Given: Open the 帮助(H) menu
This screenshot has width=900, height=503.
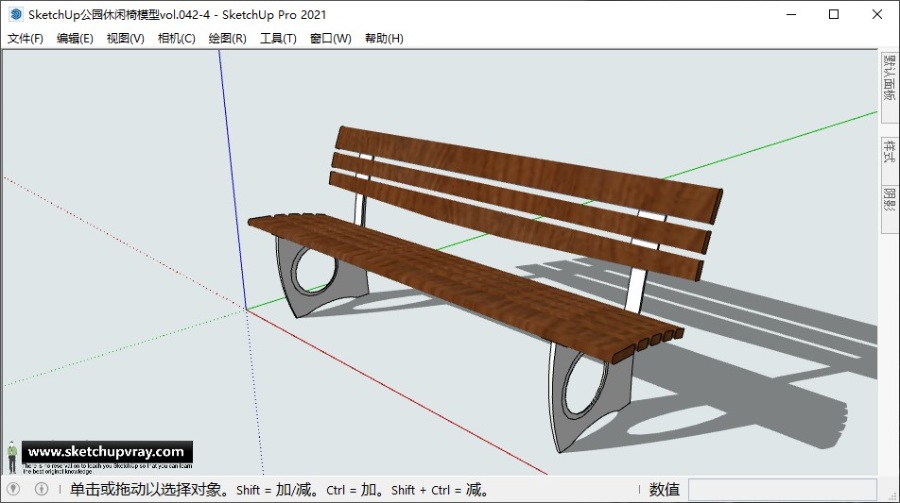Looking at the screenshot, I should click(384, 38).
